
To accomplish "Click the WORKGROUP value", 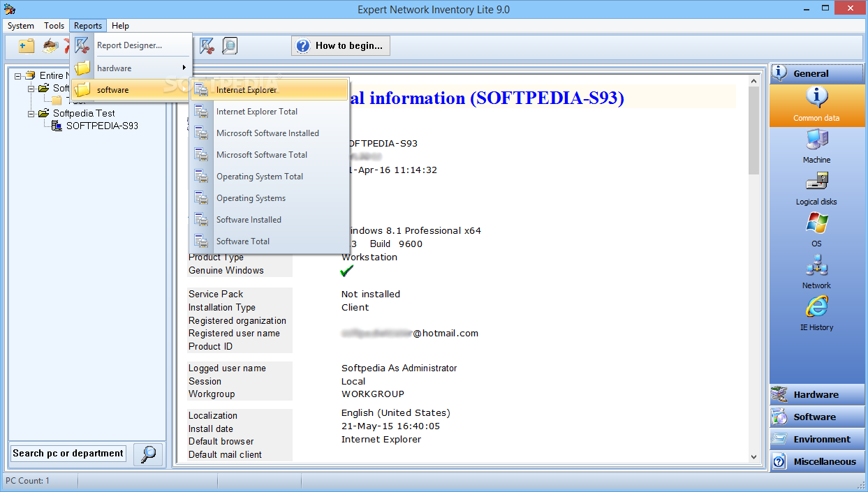I will tap(373, 394).
